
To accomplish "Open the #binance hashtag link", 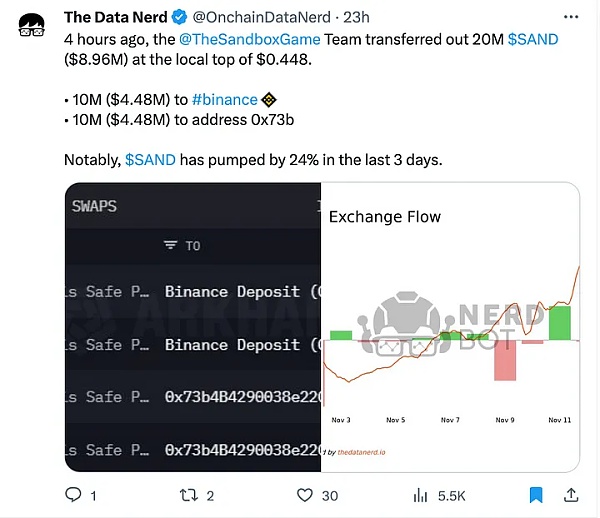I will point(222,99).
